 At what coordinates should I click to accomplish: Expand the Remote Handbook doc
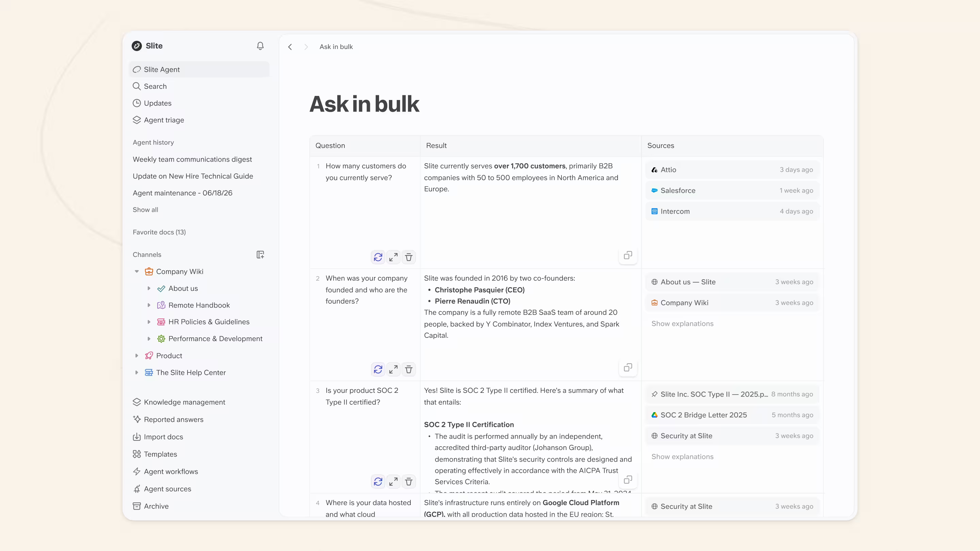coord(149,305)
